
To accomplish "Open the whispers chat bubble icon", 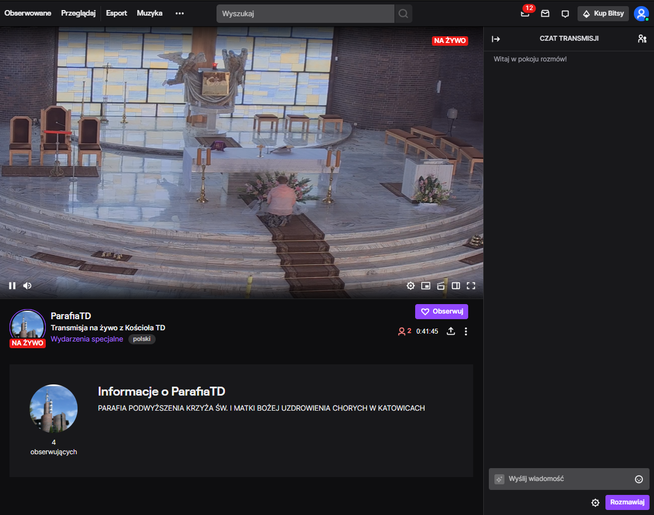I will click(565, 14).
